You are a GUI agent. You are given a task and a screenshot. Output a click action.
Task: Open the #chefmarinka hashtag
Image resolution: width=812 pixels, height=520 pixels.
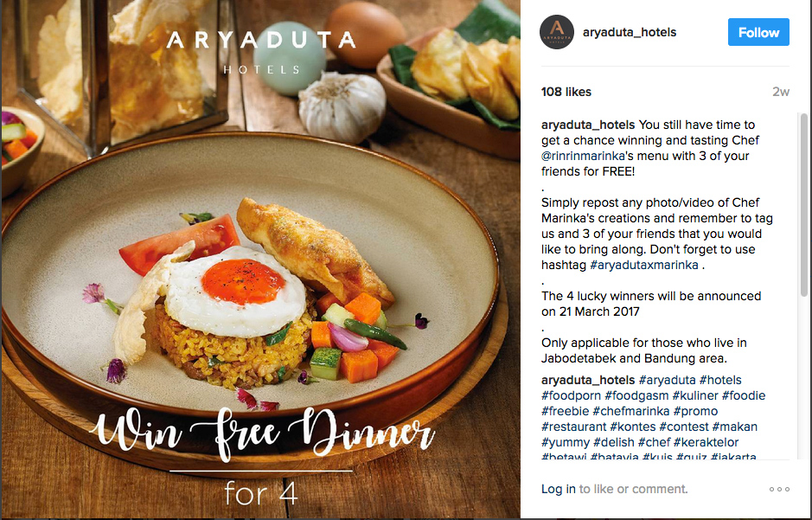630,411
